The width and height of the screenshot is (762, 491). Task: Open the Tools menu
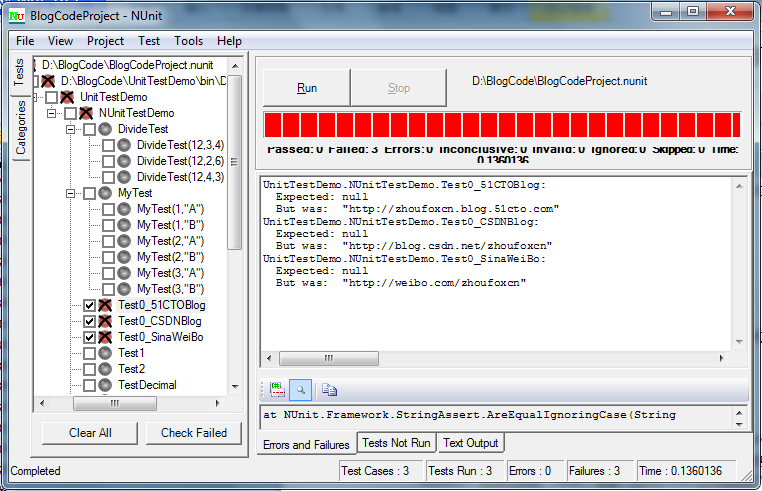pos(189,41)
